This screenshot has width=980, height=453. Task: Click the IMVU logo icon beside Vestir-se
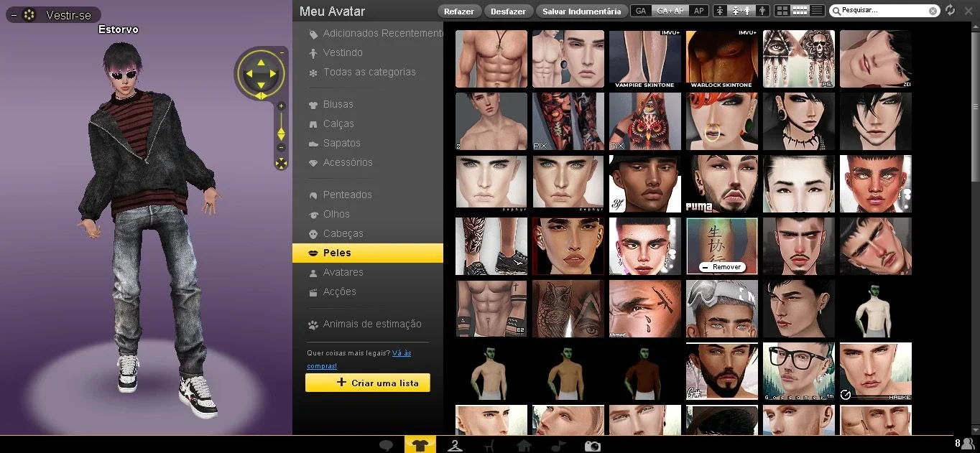(29, 14)
